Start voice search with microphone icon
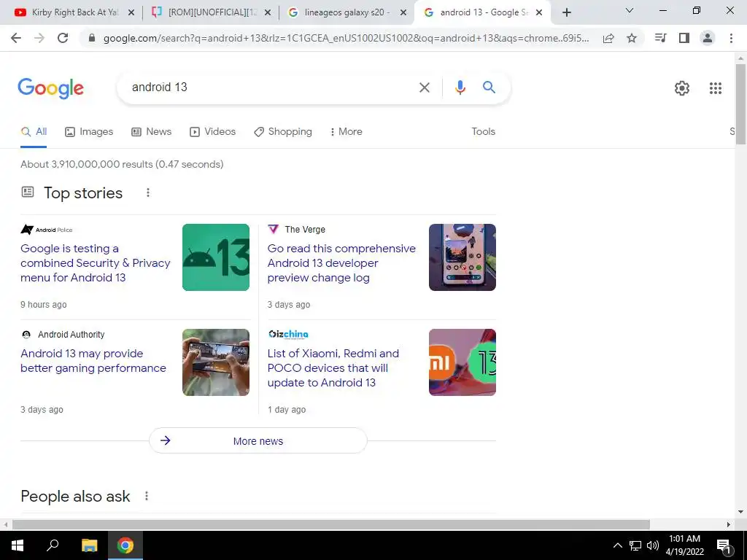The image size is (747, 560). [460, 87]
